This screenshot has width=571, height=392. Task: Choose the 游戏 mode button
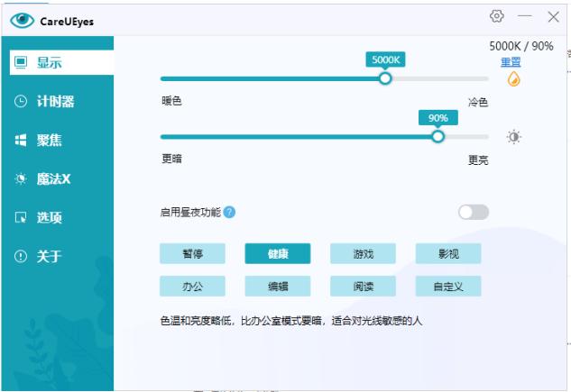tap(363, 253)
